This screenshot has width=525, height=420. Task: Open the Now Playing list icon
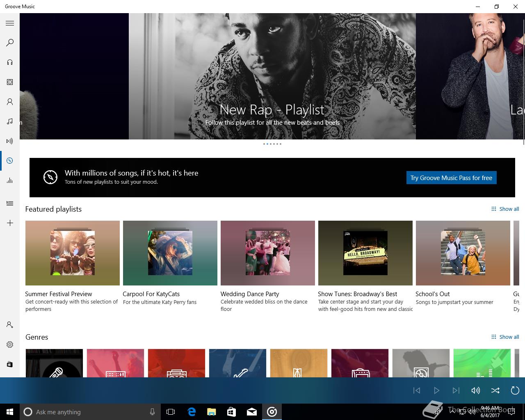pos(10,203)
